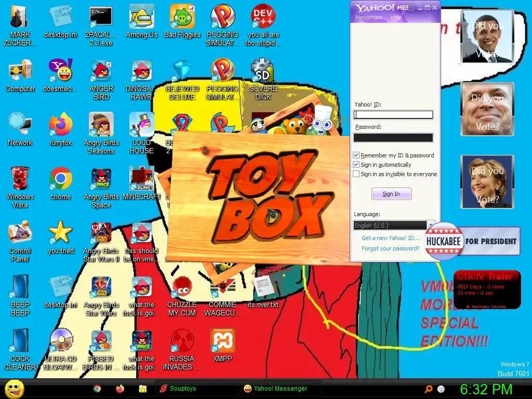Click the Firefox icon in the taskbar
Screen dimensions: 532x399
(120, 389)
